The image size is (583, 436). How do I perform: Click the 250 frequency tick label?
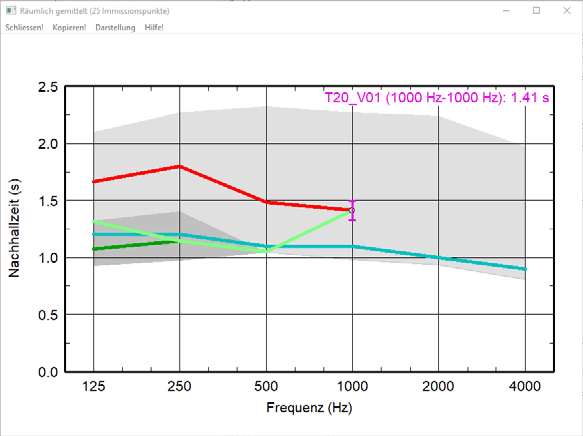(179, 387)
